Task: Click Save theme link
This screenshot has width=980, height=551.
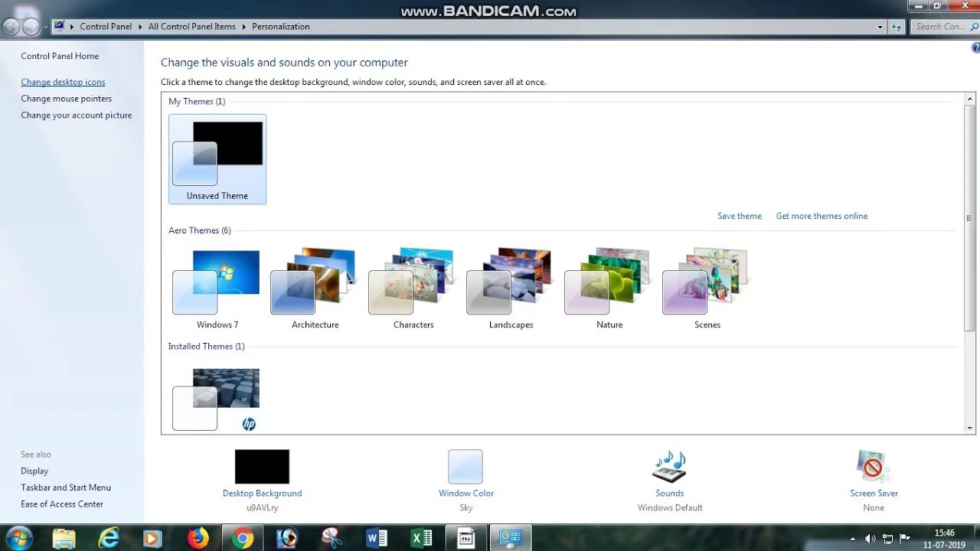Action: 740,216
